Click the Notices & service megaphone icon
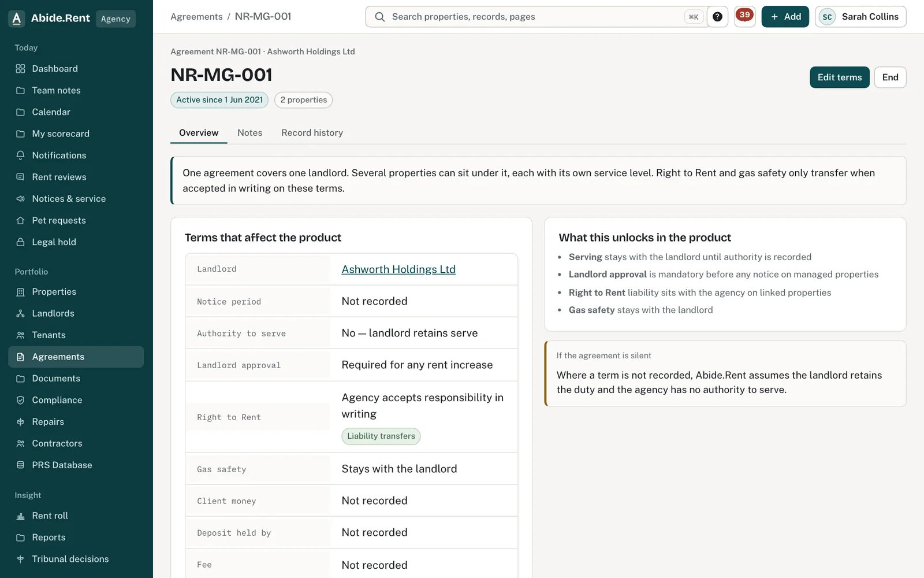This screenshot has width=924, height=578. coord(20,199)
